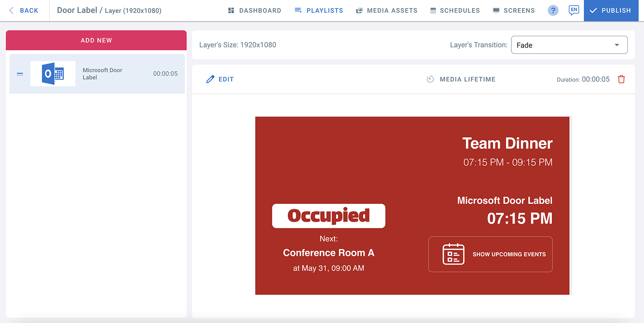Image resolution: width=644 pixels, height=323 pixels.
Task: Go to Media Assets tab
Action: (386, 11)
